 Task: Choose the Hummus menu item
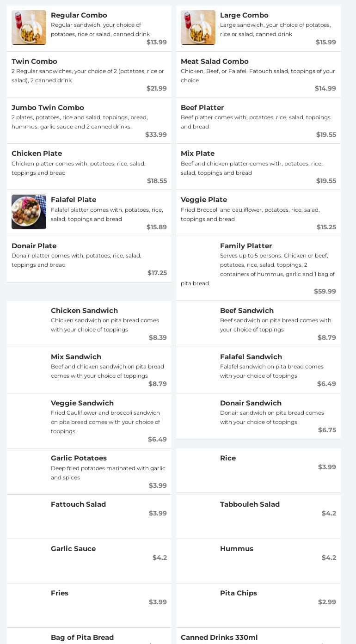pos(258,560)
